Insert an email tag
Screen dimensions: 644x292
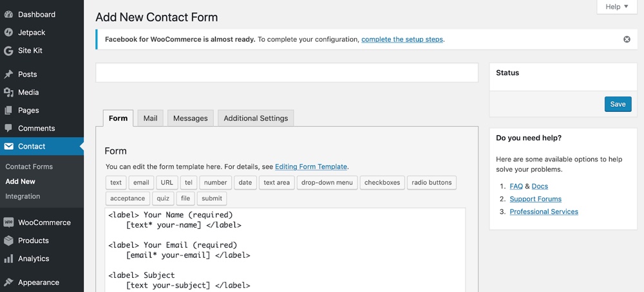coord(141,183)
